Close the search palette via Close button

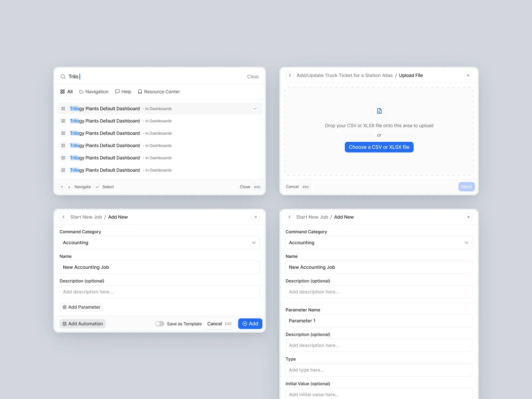[245, 187]
